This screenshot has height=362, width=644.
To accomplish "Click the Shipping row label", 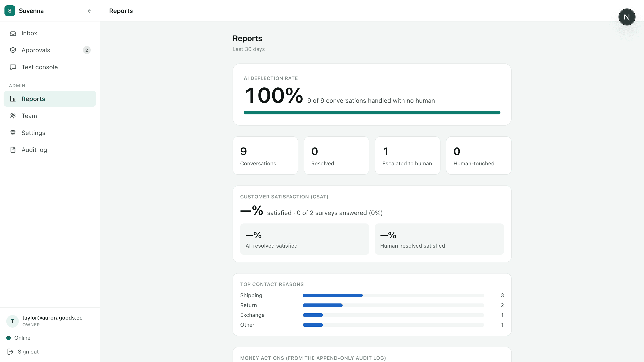I will (x=251, y=296).
